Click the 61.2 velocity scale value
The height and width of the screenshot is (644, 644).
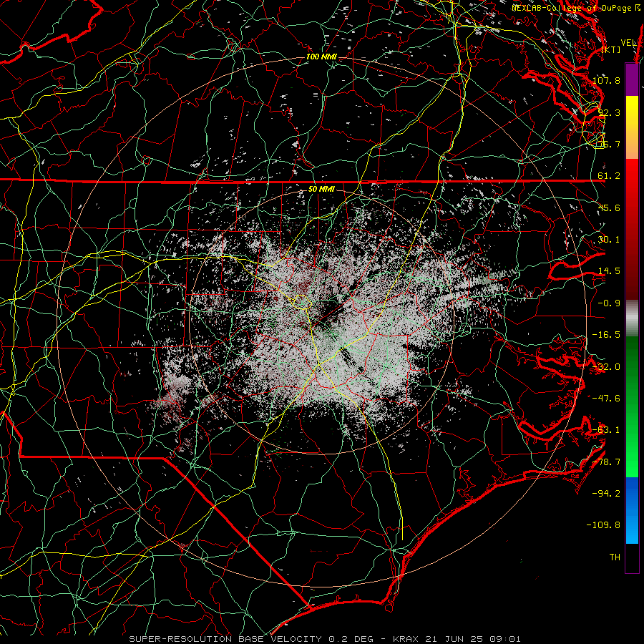[609, 176]
